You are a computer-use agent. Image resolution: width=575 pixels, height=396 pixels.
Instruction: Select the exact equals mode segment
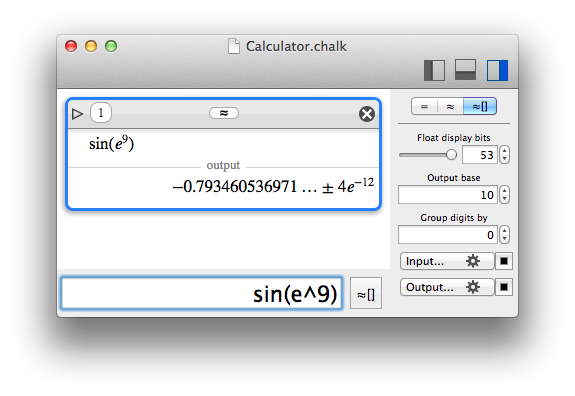424,106
